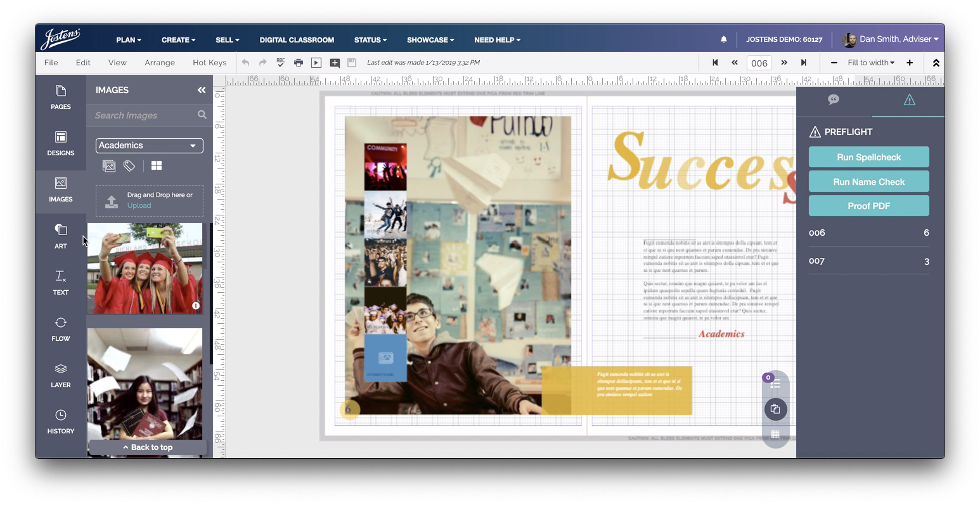The width and height of the screenshot is (980, 505).
Task: Click the Proof PDF button
Action: pyautogui.click(x=868, y=206)
